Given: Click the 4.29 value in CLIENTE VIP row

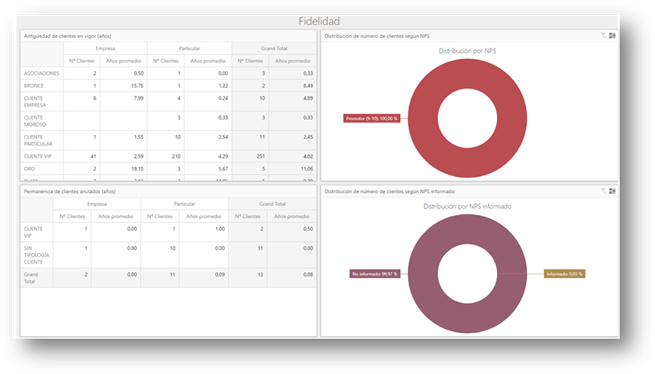Looking at the screenshot, I should [223, 156].
